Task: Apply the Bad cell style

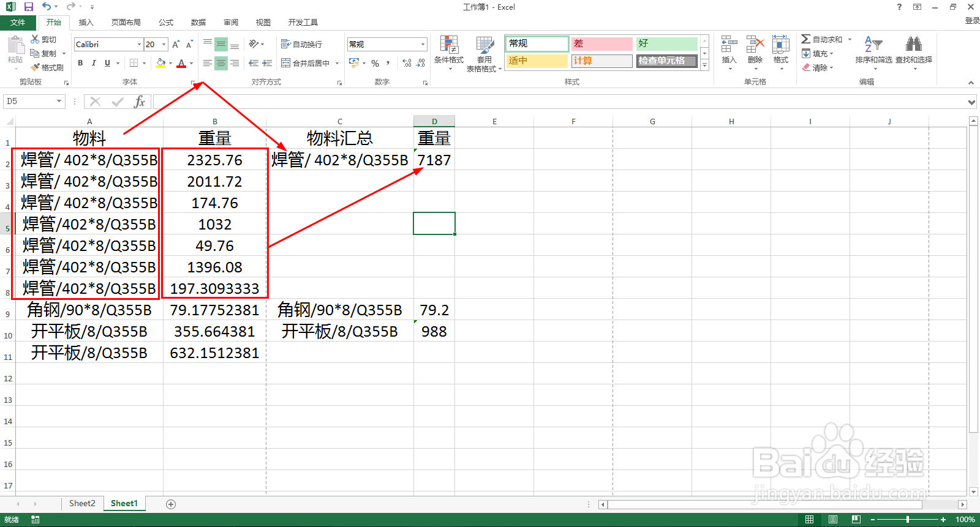Action: (x=601, y=43)
